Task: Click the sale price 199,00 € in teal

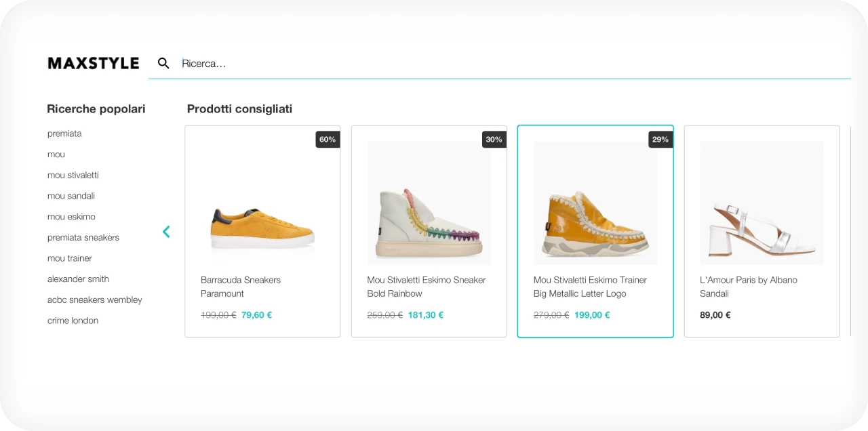Action: (x=592, y=315)
